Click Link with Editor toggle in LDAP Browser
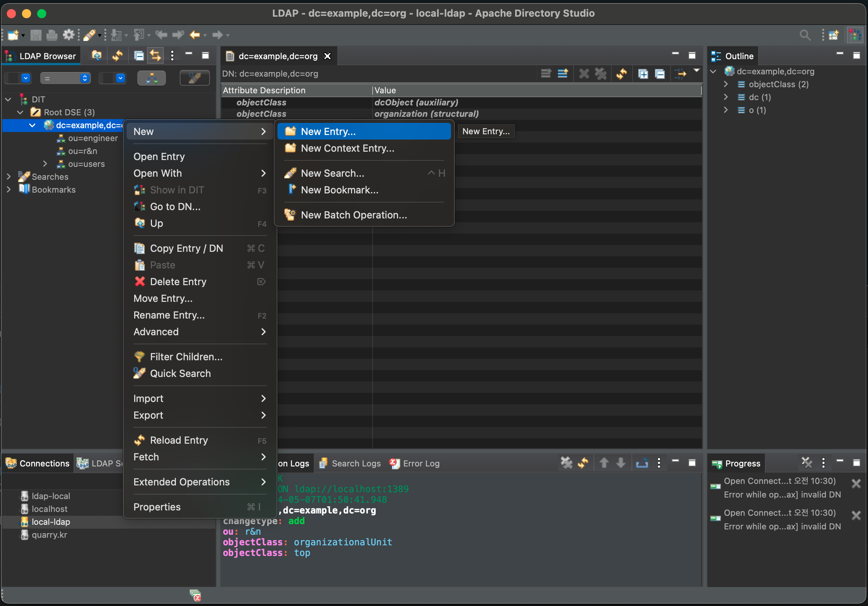 155,56
